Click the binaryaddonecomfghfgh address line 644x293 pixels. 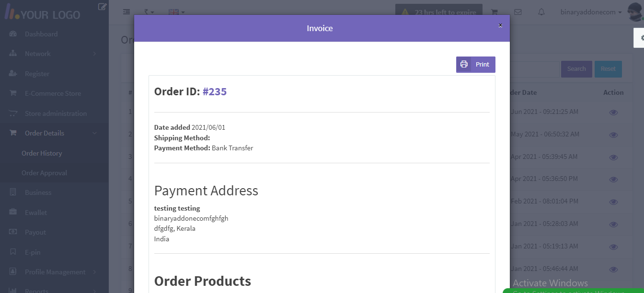(191, 218)
